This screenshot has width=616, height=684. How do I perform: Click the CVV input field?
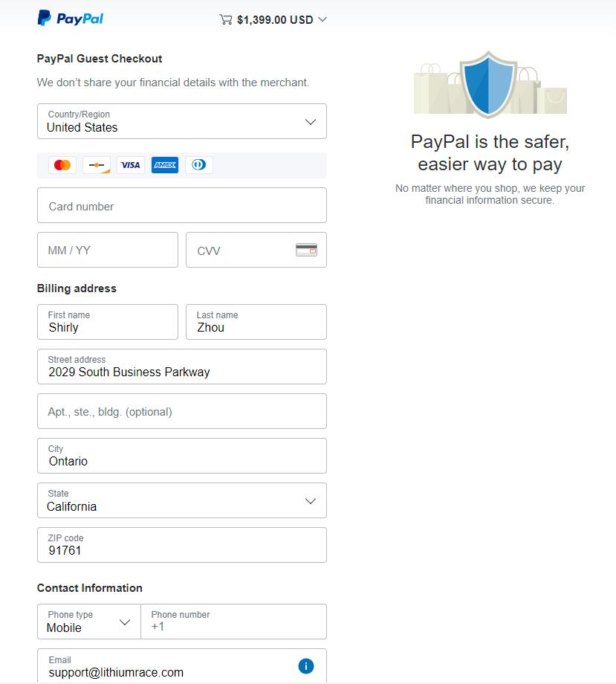click(256, 250)
